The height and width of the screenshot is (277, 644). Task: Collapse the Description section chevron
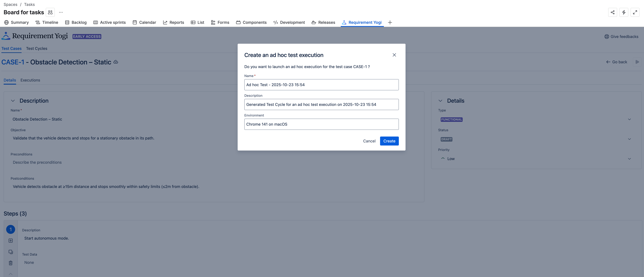coord(13,101)
